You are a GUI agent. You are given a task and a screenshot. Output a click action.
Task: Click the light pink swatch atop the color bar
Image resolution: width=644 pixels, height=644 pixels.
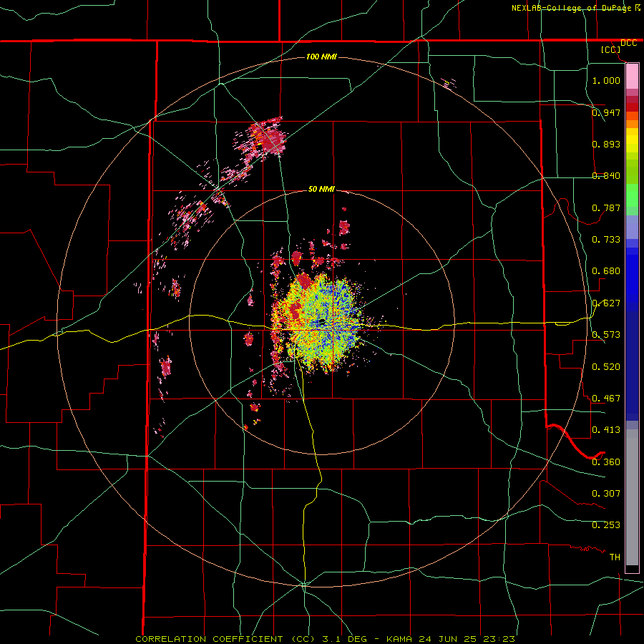(632, 76)
